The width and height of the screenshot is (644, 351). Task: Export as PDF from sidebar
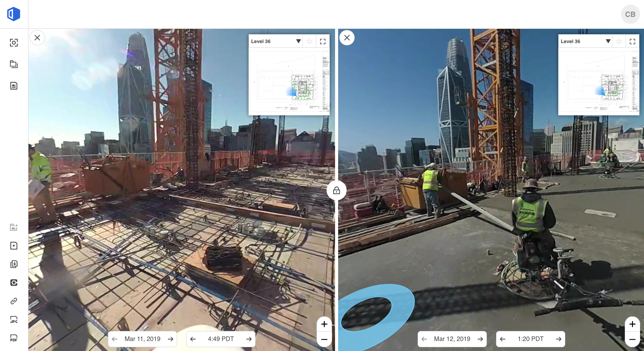click(14, 338)
